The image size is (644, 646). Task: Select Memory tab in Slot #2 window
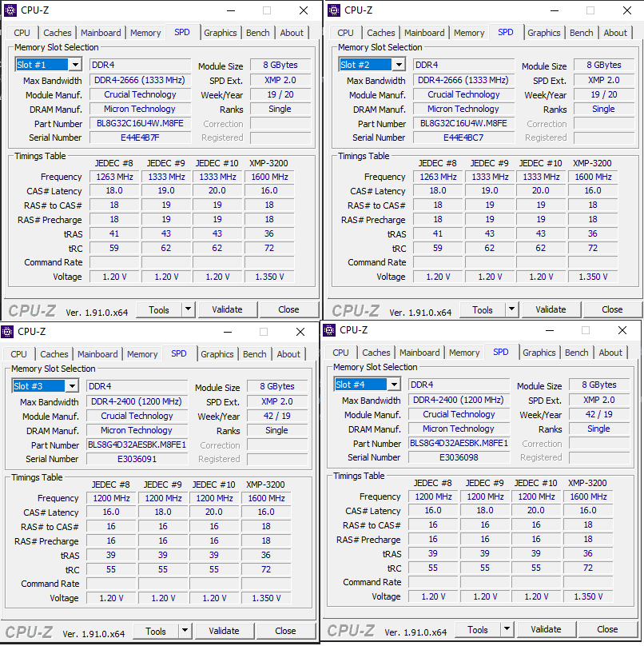(x=468, y=33)
